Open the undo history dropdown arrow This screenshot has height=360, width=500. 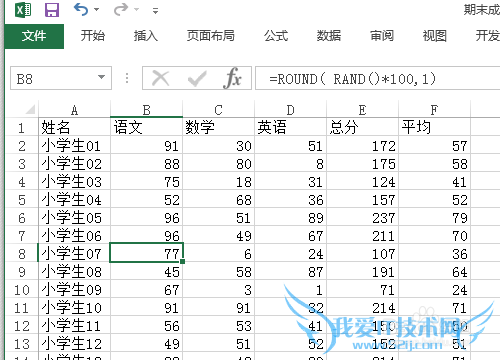click(97, 10)
